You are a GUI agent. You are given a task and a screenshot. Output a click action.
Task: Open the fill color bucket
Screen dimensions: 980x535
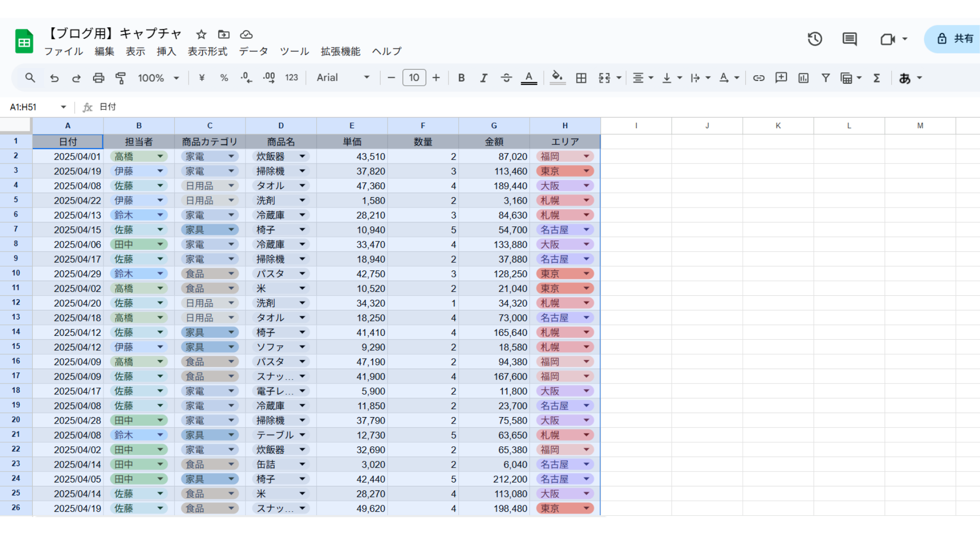[x=557, y=78]
